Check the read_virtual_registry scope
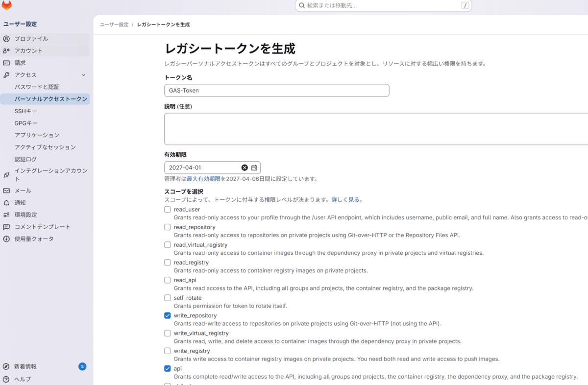The width and height of the screenshot is (588, 385). [168, 244]
